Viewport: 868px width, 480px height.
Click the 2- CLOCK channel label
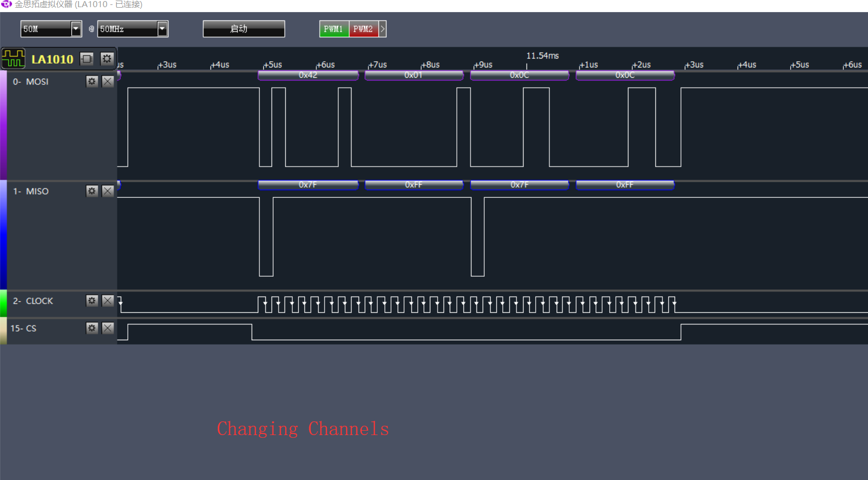33,301
